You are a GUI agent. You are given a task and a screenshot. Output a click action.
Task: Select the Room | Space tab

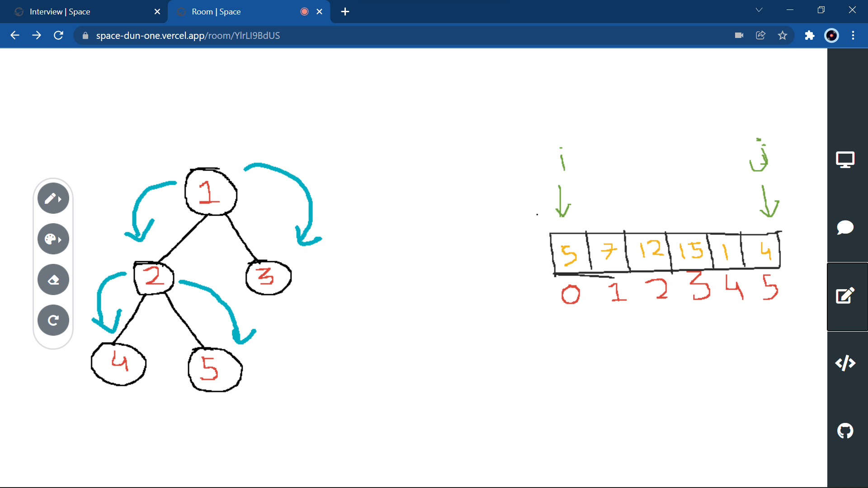[x=240, y=12]
